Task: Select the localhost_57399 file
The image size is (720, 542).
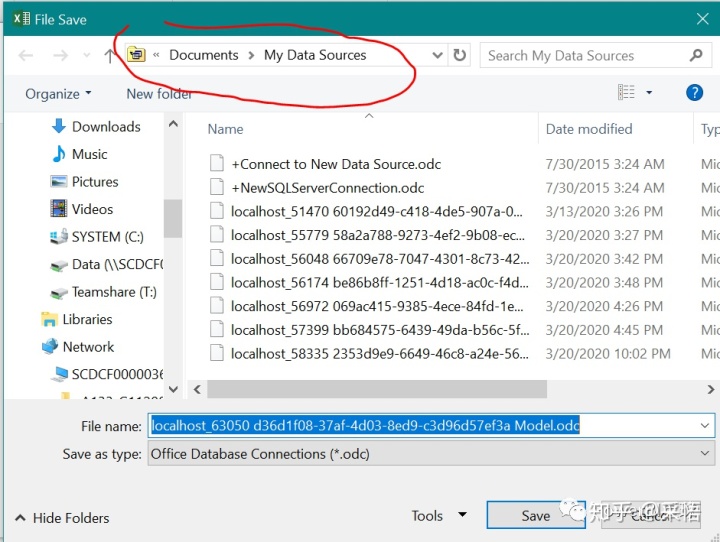Action: tap(380, 330)
